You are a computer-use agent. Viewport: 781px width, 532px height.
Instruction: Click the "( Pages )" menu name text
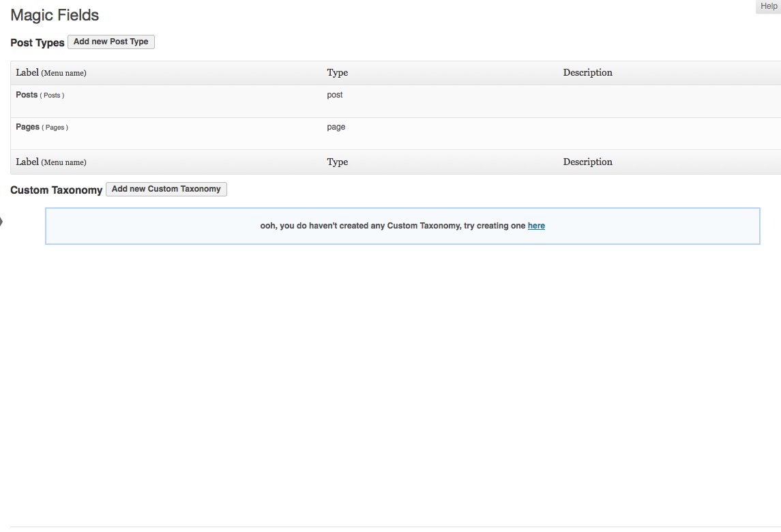55,128
